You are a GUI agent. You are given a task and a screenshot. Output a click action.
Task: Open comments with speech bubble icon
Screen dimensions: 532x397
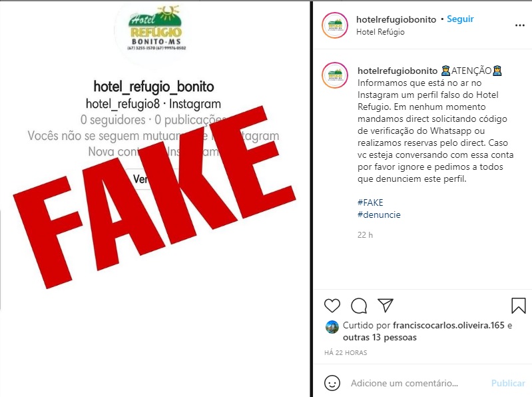(x=359, y=306)
